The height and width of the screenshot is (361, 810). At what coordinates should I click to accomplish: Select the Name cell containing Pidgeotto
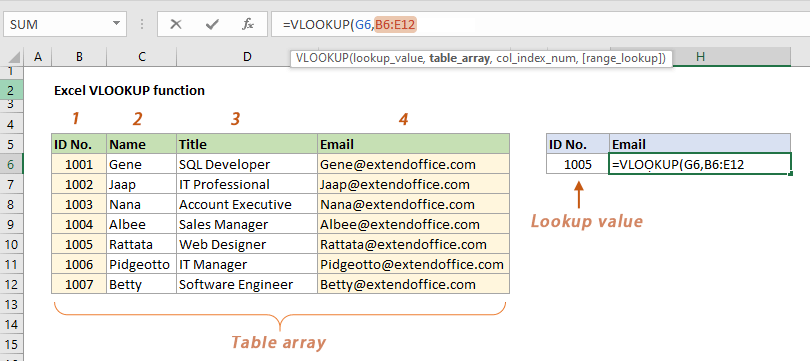click(x=142, y=264)
